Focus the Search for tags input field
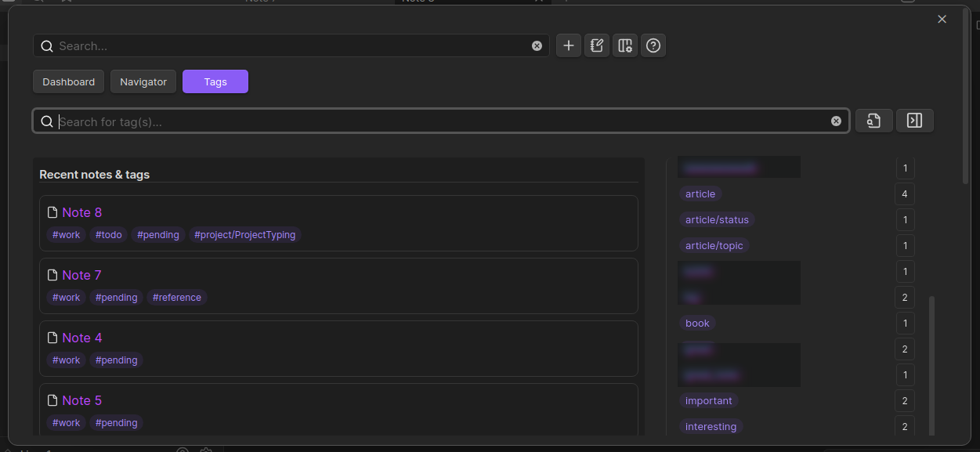 coord(439,121)
